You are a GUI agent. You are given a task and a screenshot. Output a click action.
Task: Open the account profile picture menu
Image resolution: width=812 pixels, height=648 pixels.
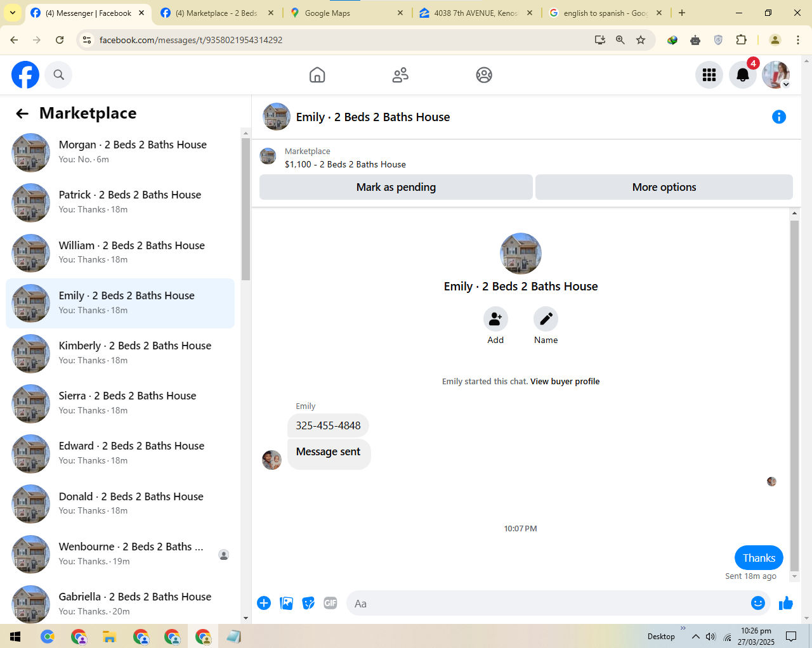click(776, 75)
